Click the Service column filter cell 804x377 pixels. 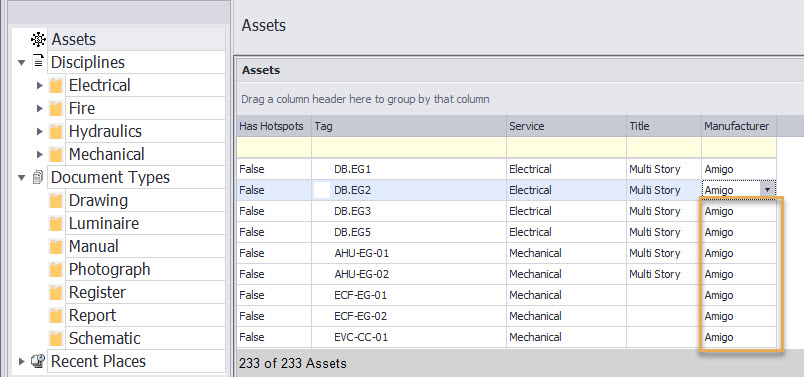(566, 147)
